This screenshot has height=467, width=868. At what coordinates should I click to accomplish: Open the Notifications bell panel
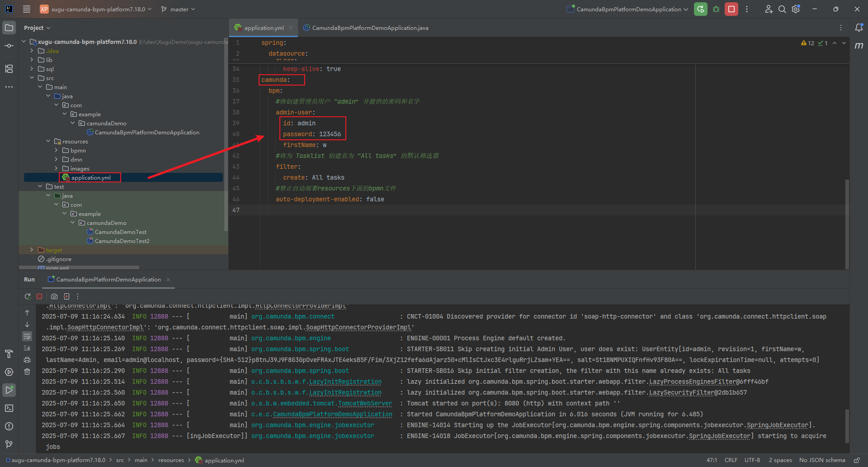859,28
